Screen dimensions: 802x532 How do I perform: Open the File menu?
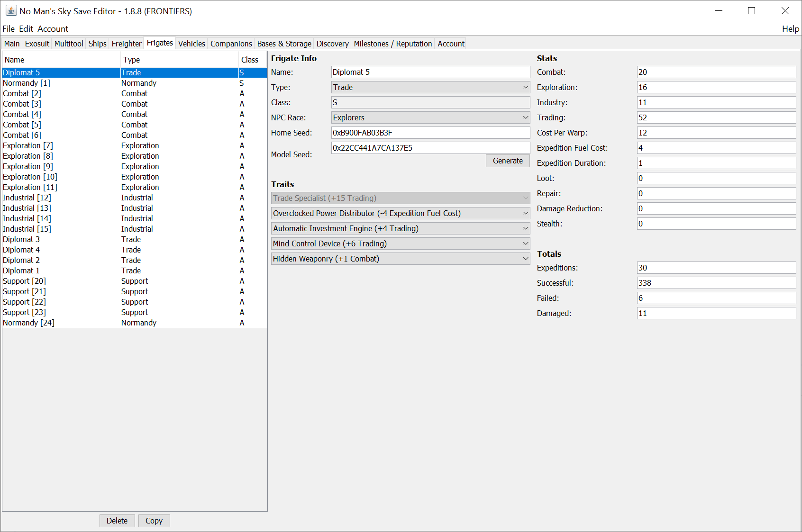tap(9, 29)
